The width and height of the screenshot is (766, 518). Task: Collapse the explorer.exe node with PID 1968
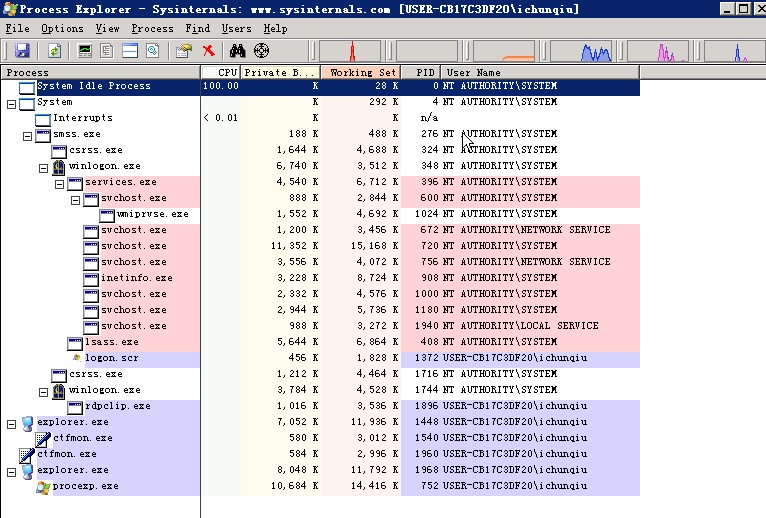[x=11, y=473]
